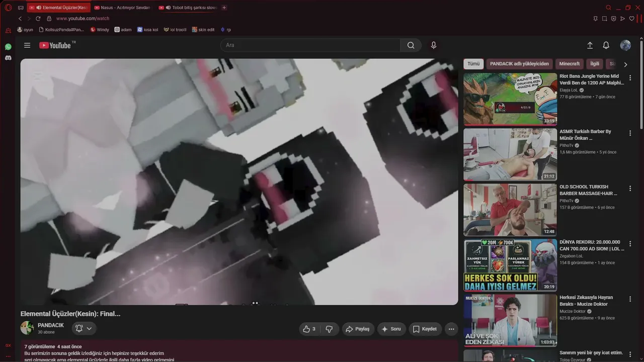
Task: Open the YouTube guide hamburger menu
Action: pos(27,45)
